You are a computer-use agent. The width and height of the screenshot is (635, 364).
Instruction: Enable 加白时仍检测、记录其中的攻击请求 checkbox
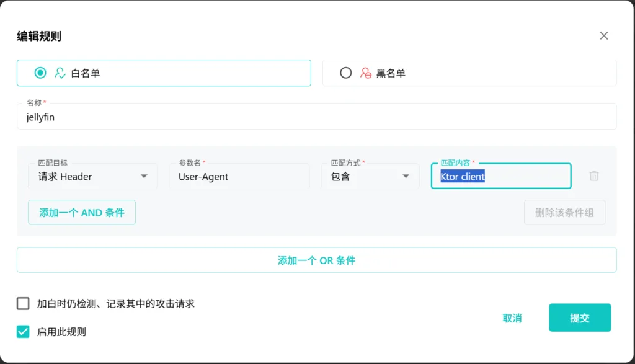[x=23, y=303]
